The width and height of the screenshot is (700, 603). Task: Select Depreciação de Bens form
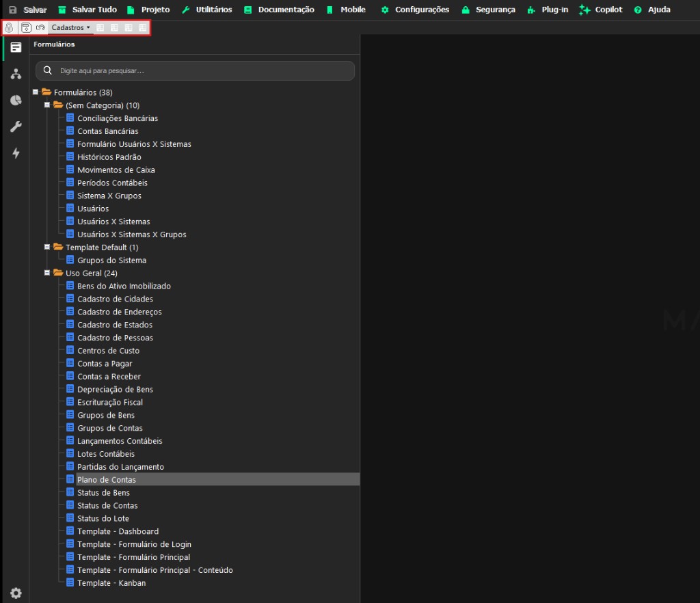coord(115,390)
